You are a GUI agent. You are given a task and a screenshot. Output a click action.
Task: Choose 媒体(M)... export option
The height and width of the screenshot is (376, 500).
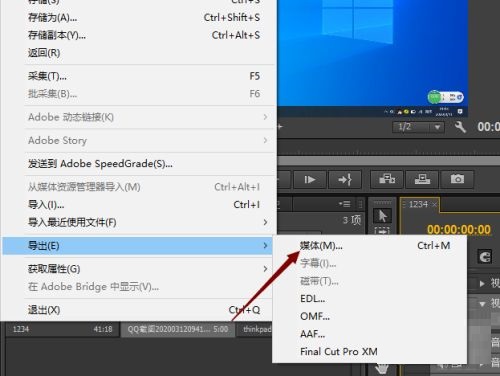click(x=369, y=246)
